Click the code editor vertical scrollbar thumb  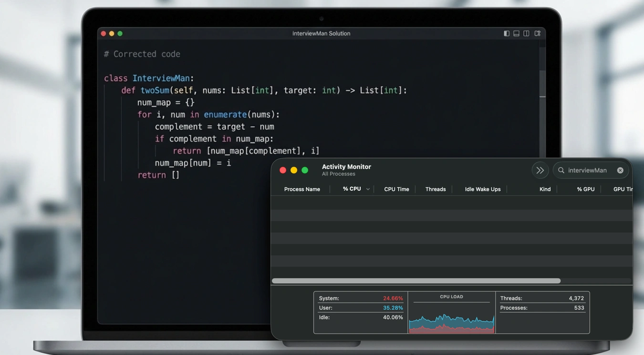(x=542, y=83)
